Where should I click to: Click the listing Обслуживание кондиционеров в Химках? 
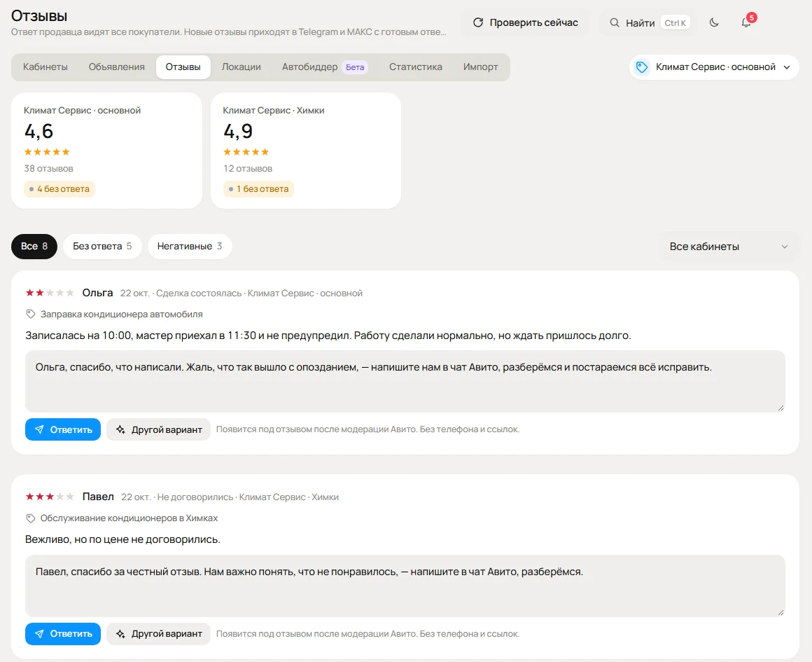click(x=129, y=518)
